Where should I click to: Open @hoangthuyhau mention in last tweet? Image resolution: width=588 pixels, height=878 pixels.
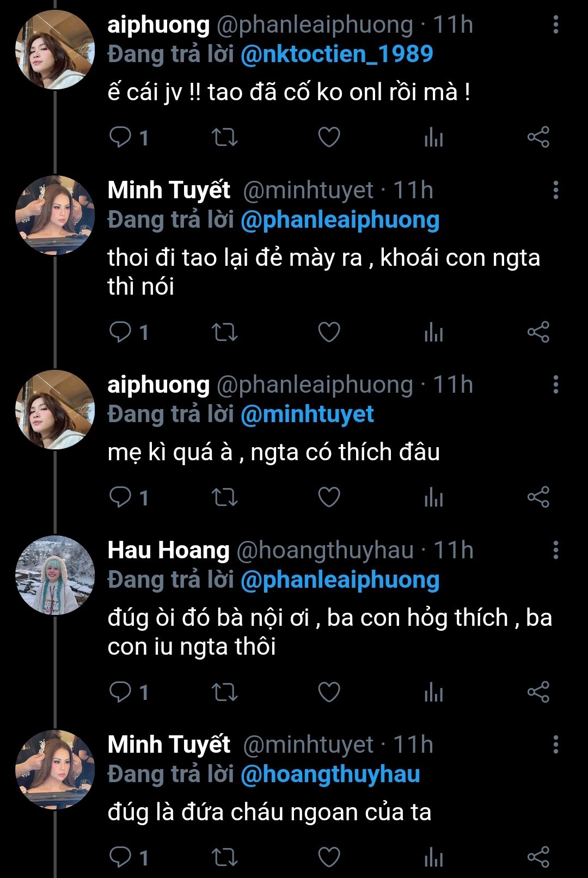coord(330,775)
